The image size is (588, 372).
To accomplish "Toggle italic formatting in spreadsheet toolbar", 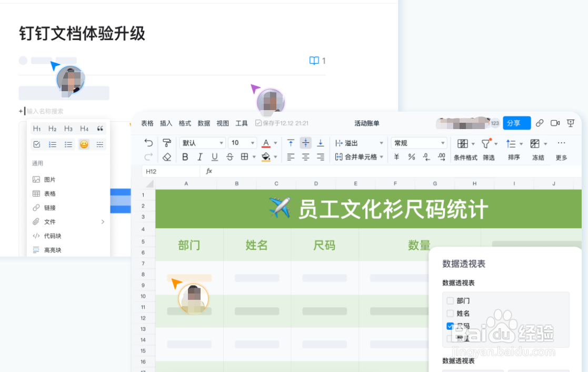I will (x=200, y=157).
